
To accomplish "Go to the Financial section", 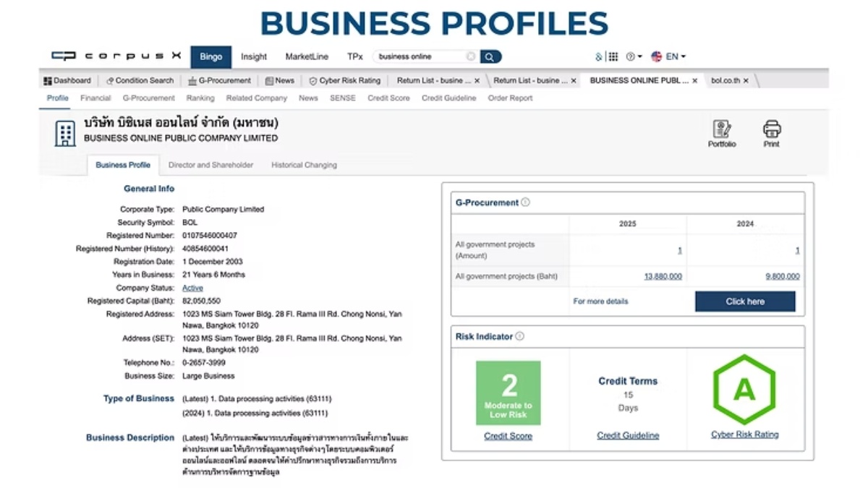I will [x=95, y=98].
